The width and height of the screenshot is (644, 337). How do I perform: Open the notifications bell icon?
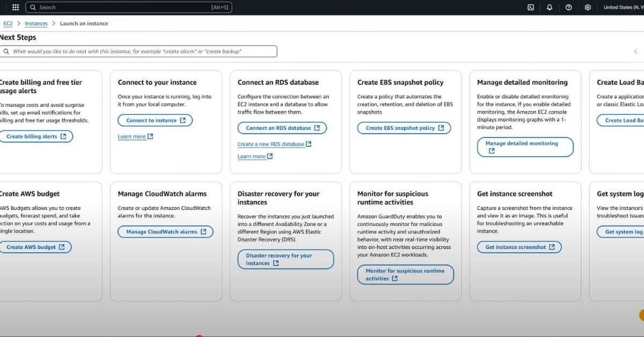click(550, 8)
